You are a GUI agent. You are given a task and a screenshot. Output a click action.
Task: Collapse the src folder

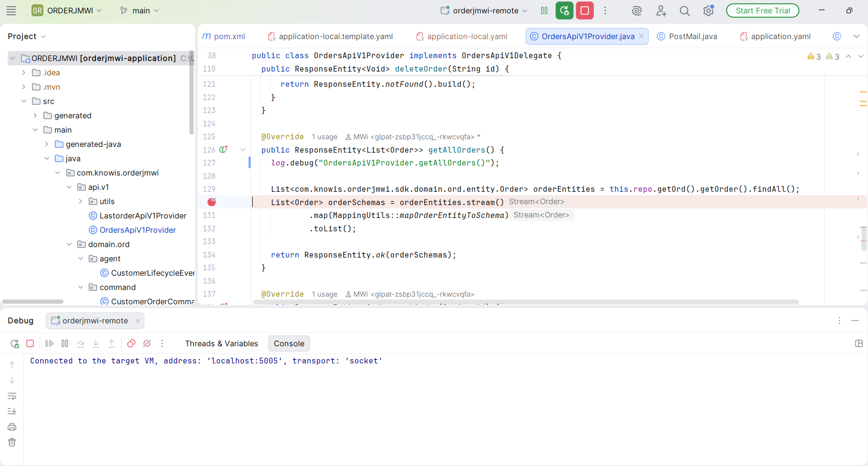pyautogui.click(x=24, y=101)
